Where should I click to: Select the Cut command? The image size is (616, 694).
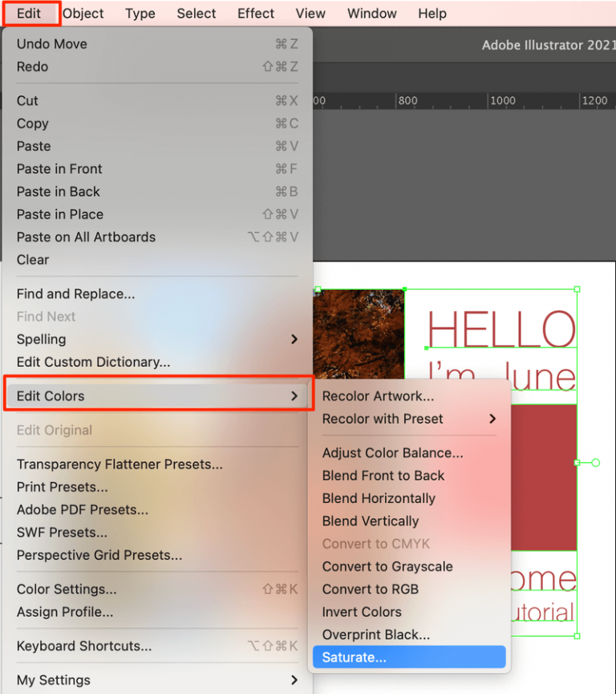coord(157,100)
